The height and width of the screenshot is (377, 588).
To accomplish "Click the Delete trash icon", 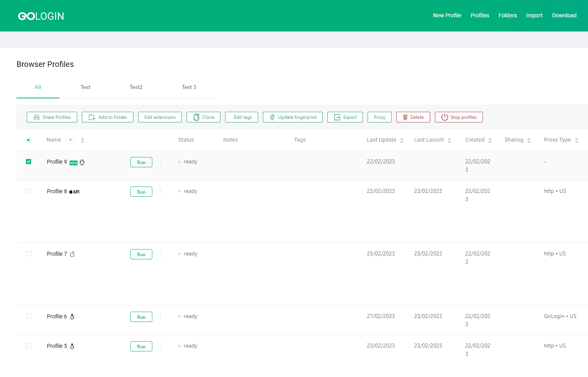I will (406, 117).
